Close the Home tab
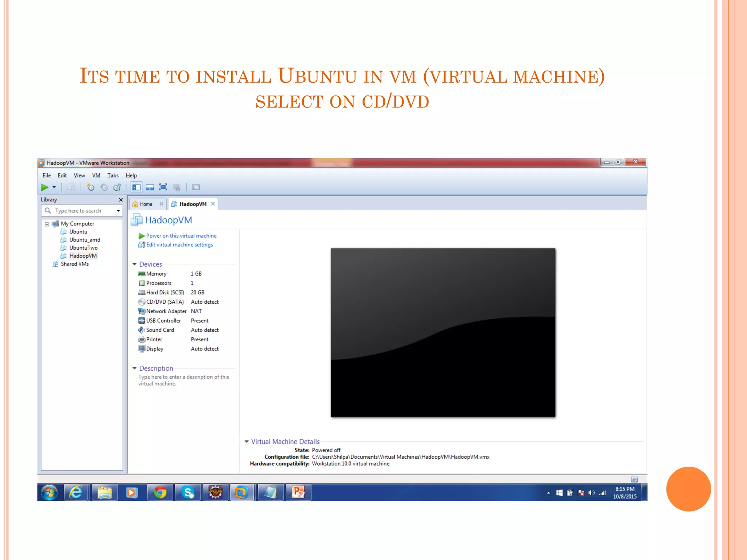Screen dimensions: 747x560 click(x=162, y=204)
